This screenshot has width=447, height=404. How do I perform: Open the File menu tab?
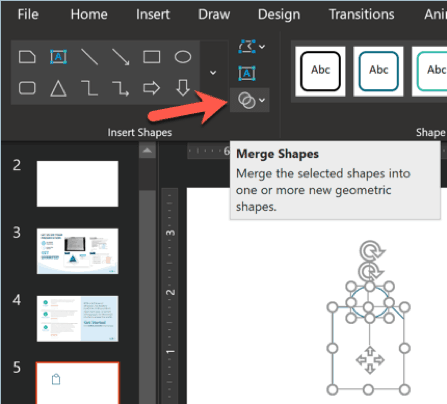(28, 15)
